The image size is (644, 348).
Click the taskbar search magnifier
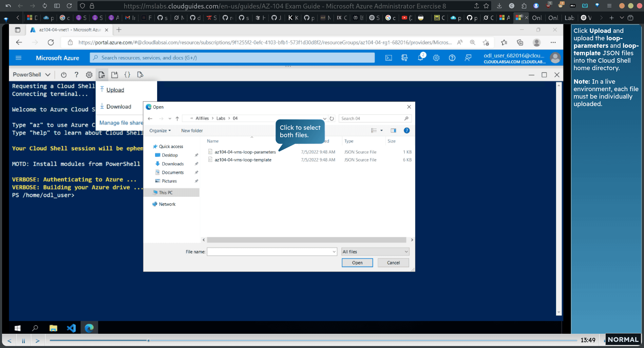(35, 328)
